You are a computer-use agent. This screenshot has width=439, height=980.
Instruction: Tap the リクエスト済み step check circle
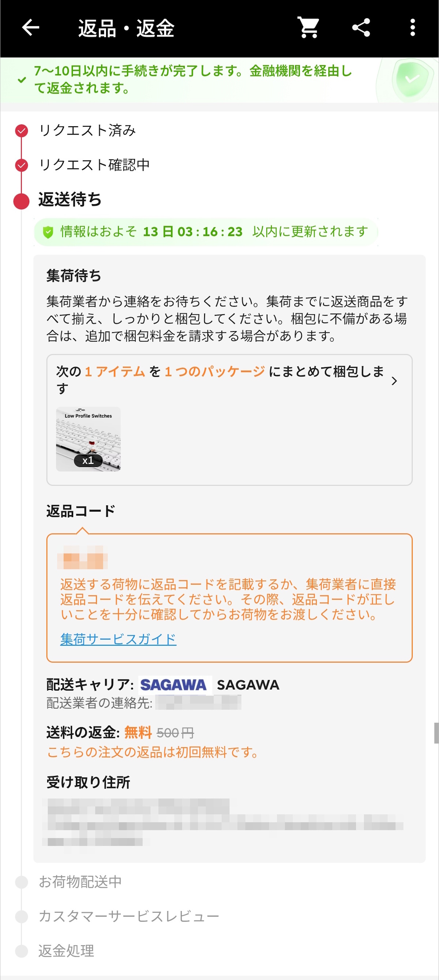tap(21, 131)
